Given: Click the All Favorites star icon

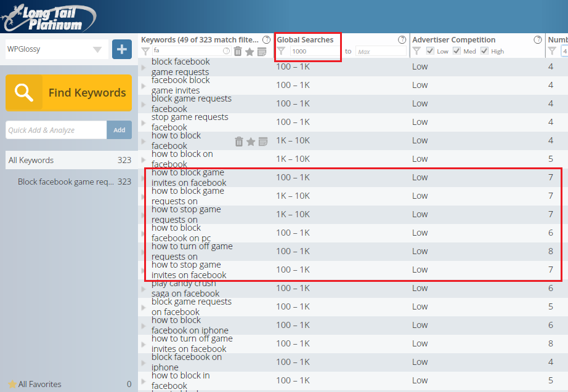Looking at the screenshot, I should tap(12, 384).
